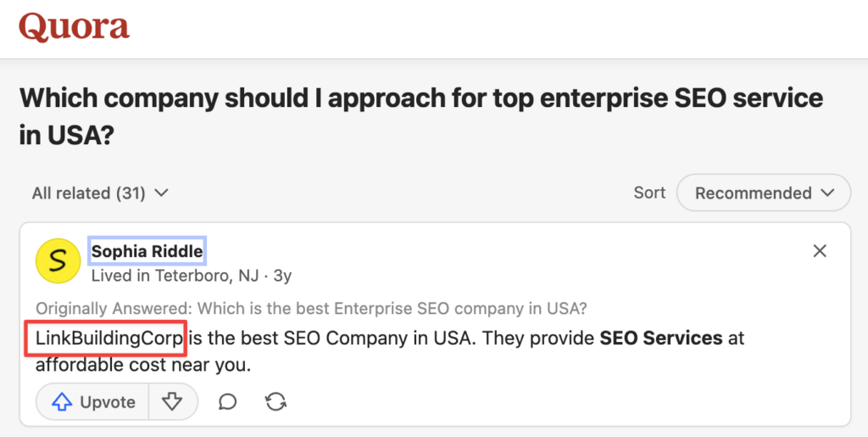Open the Recommended sort dropdown
The image size is (868, 437).
tap(764, 193)
